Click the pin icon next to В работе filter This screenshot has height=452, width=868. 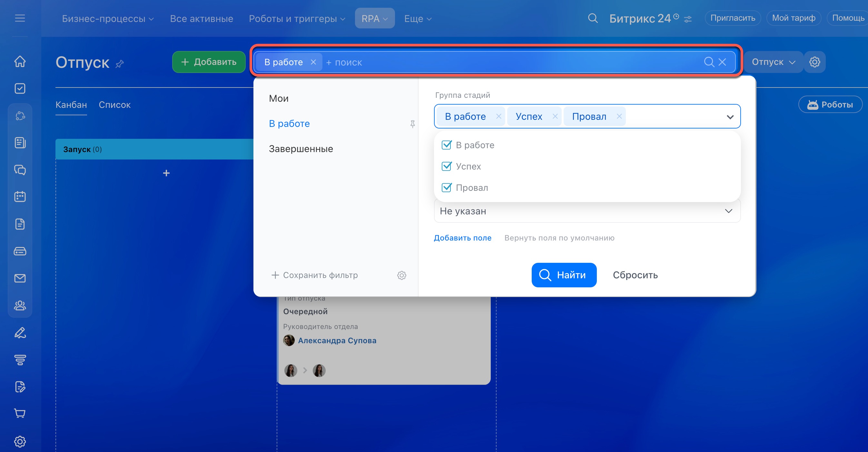click(412, 124)
